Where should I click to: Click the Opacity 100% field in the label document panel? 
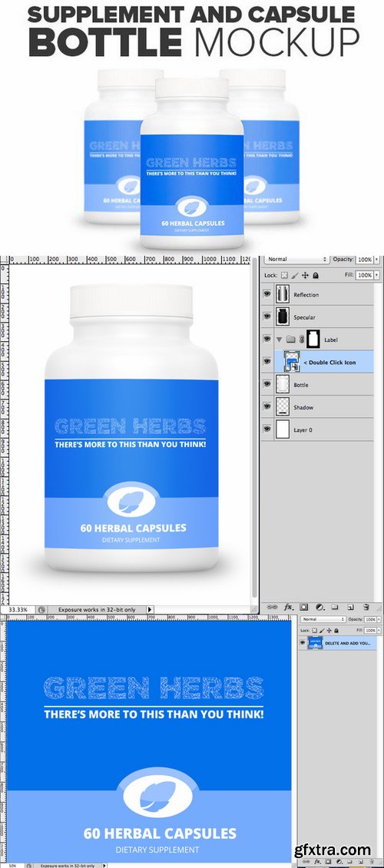pos(372,619)
